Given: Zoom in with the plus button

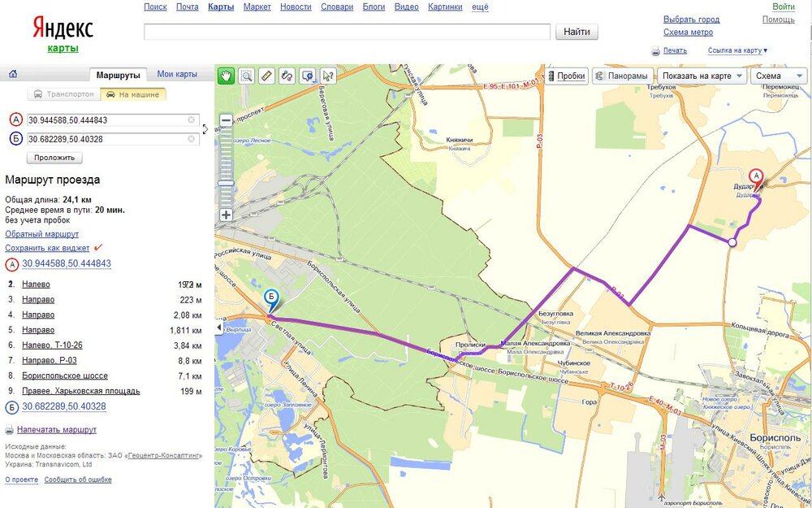Looking at the screenshot, I should [x=226, y=215].
